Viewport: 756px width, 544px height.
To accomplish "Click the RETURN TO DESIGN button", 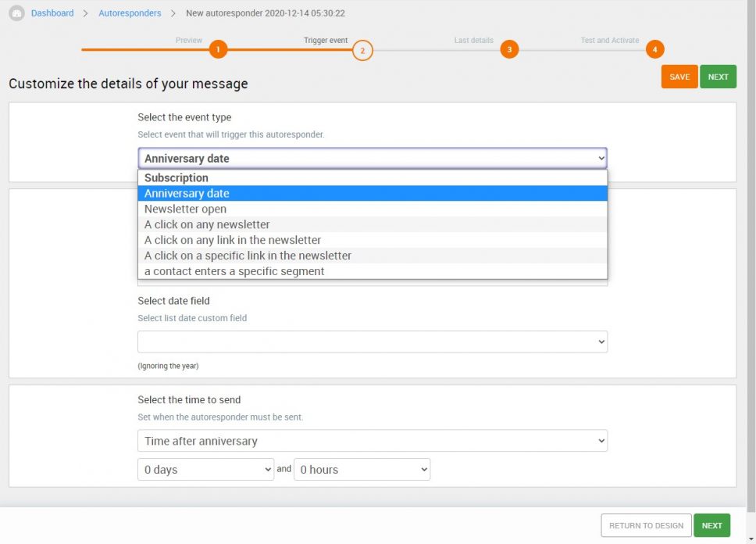I will click(x=646, y=525).
